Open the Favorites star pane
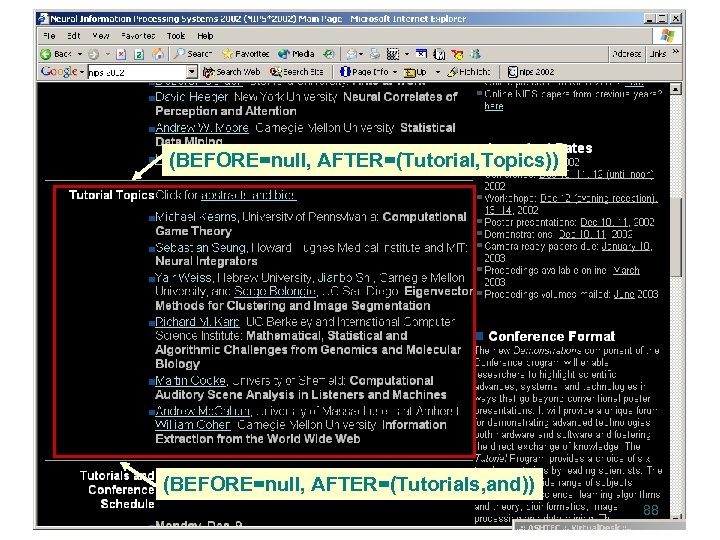The image size is (720, 540). 246,54
